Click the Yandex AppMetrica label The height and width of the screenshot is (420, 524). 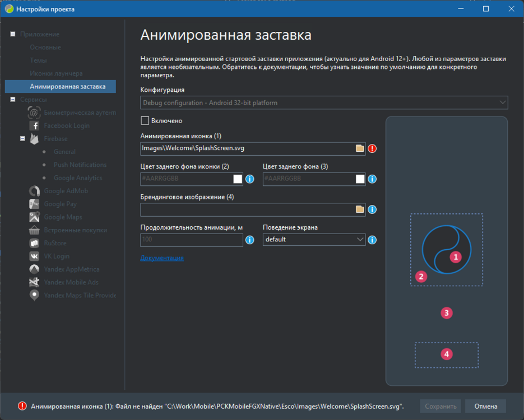[x=72, y=269]
